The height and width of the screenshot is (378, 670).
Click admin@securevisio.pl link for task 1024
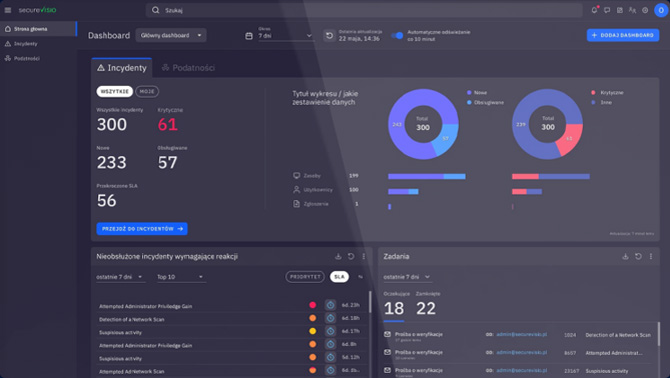click(521, 334)
